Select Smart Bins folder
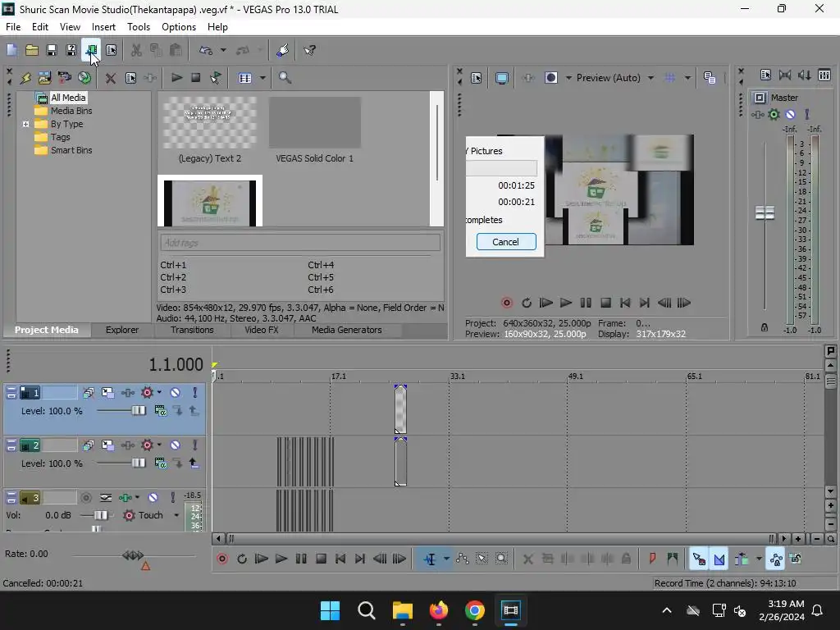840x630 pixels. (x=71, y=151)
